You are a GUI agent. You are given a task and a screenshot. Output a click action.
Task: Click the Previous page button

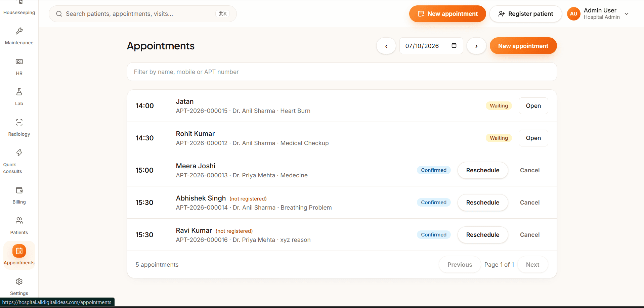pos(460,265)
